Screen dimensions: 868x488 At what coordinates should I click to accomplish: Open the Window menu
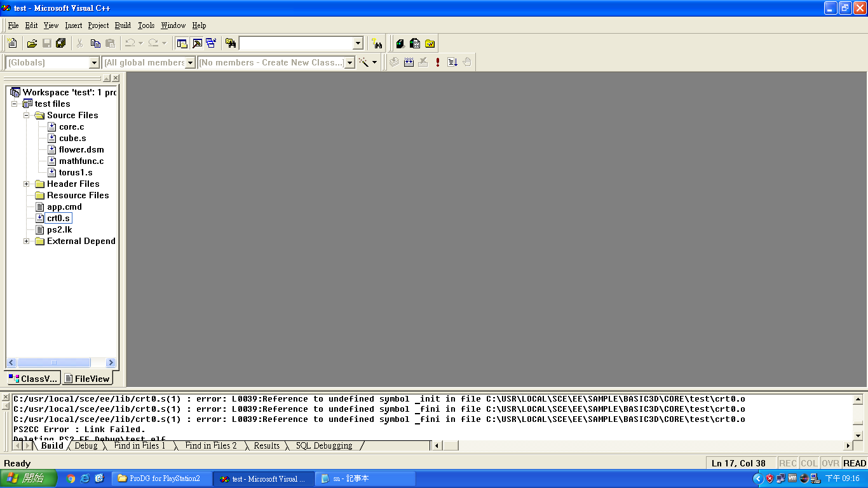(173, 25)
